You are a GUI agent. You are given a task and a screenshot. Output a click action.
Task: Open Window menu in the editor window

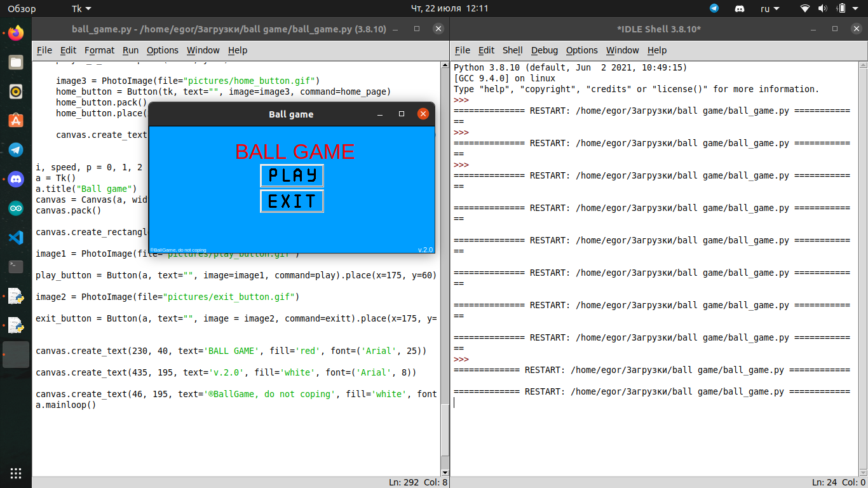coord(203,50)
